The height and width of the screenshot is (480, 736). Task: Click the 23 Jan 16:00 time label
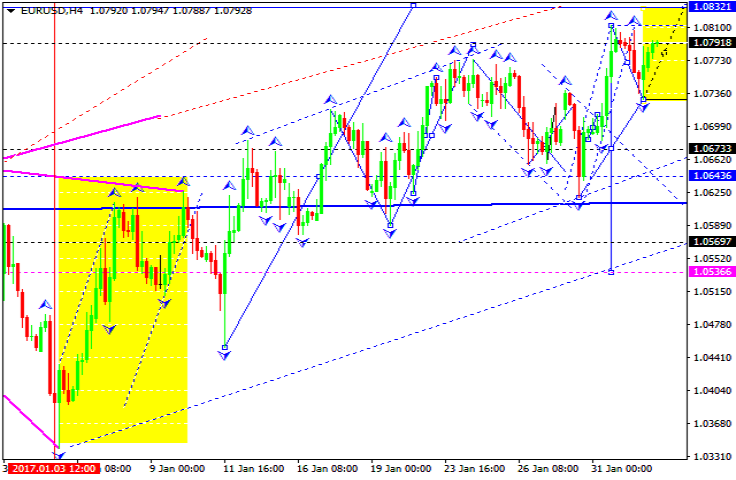475,469
